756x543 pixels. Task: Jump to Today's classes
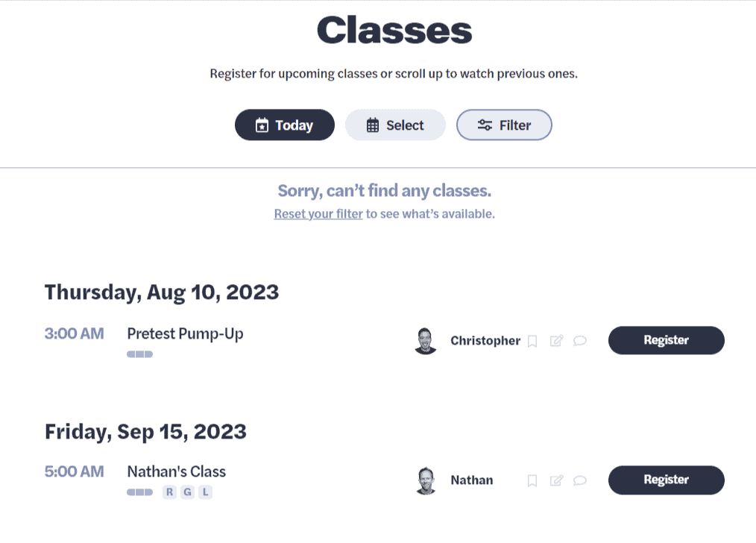(x=284, y=125)
